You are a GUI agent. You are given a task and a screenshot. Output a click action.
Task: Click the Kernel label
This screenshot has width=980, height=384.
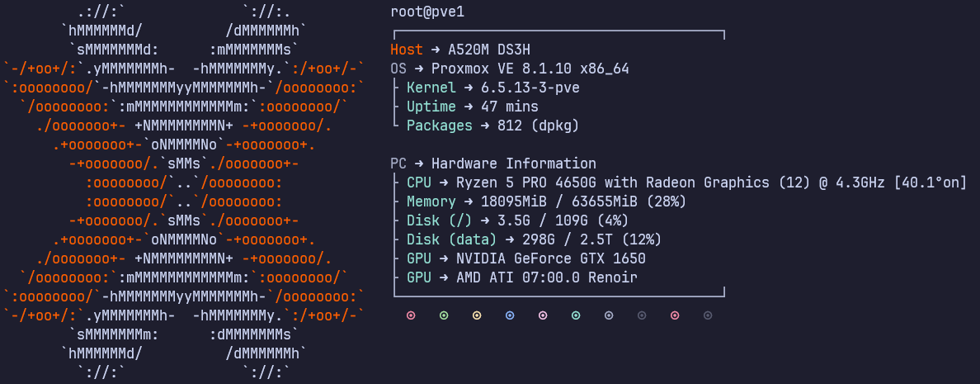431,88
